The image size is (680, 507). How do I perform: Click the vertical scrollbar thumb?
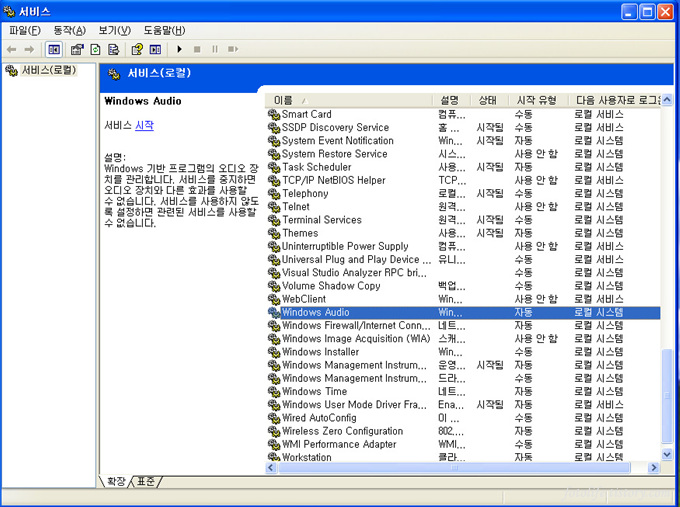point(667,396)
